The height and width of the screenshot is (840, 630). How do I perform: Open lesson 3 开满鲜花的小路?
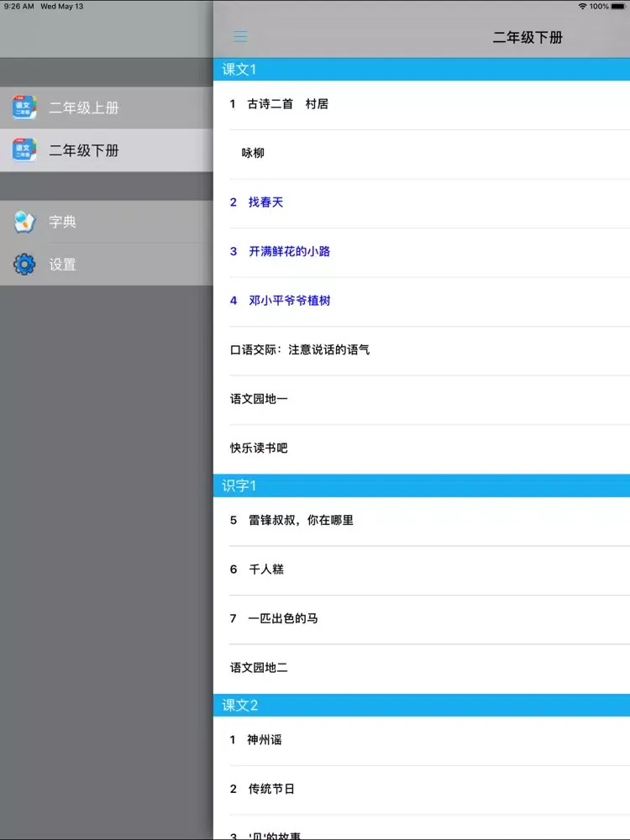pyautogui.click(x=422, y=252)
